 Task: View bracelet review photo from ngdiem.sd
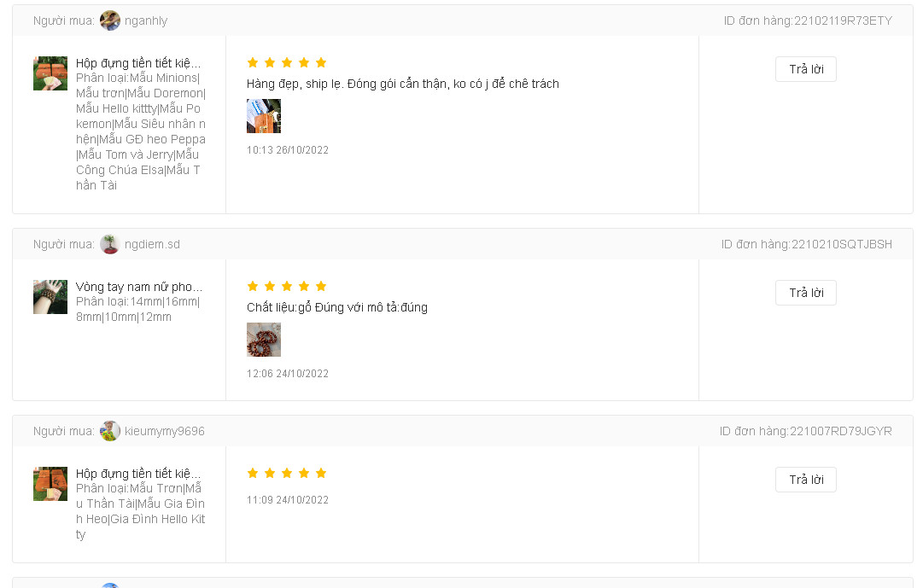pos(264,340)
